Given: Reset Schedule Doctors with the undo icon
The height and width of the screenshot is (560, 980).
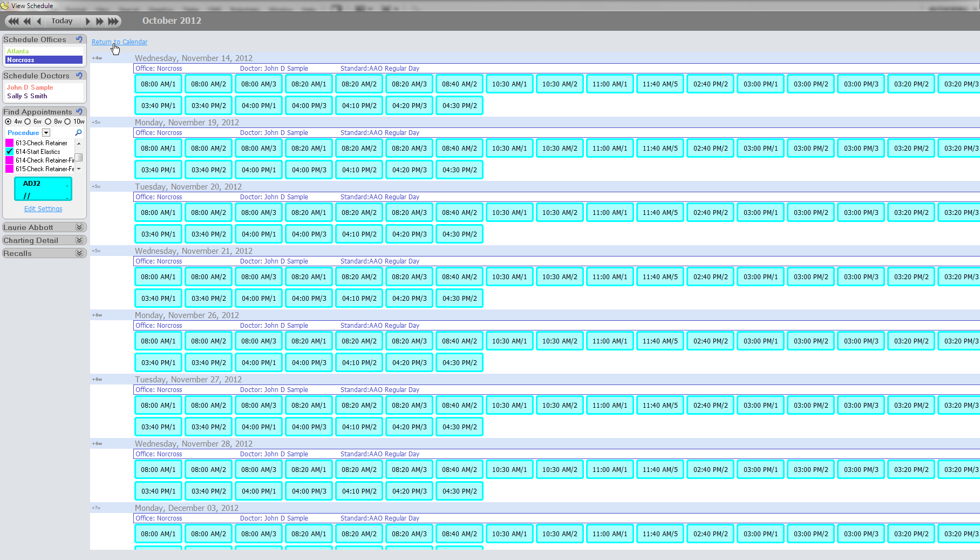Looking at the screenshot, I should (x=79, y=76).
